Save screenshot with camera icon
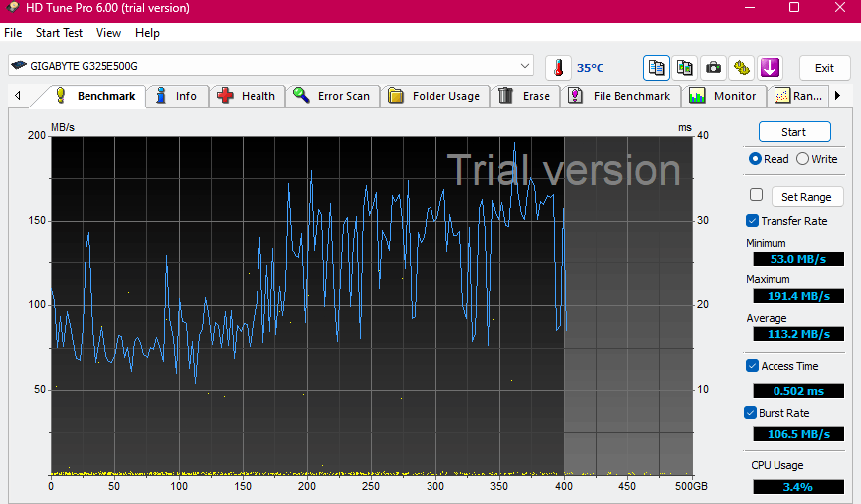This screenshot has height=504, width=861. (713, 68)
